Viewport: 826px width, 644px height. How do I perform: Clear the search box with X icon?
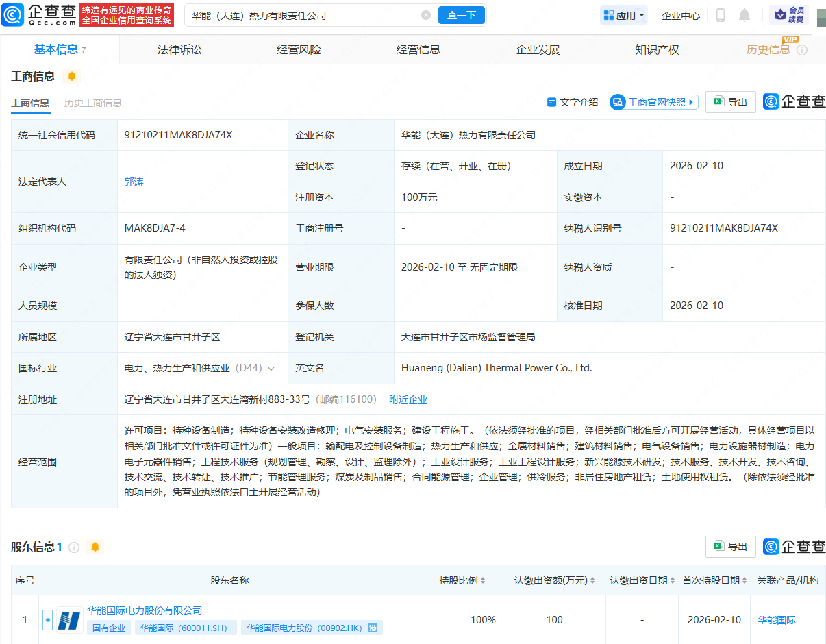[x=426, y=15]
